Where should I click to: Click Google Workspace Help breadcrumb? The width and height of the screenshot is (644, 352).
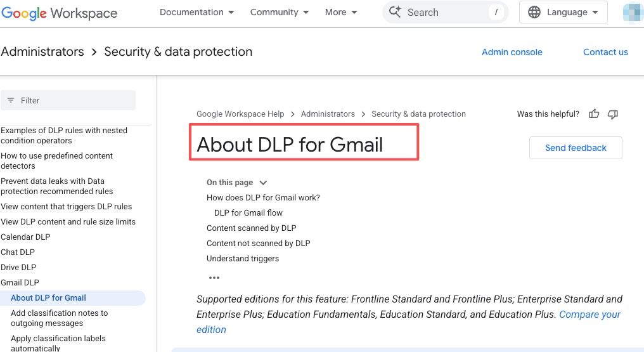coord(240,114)
